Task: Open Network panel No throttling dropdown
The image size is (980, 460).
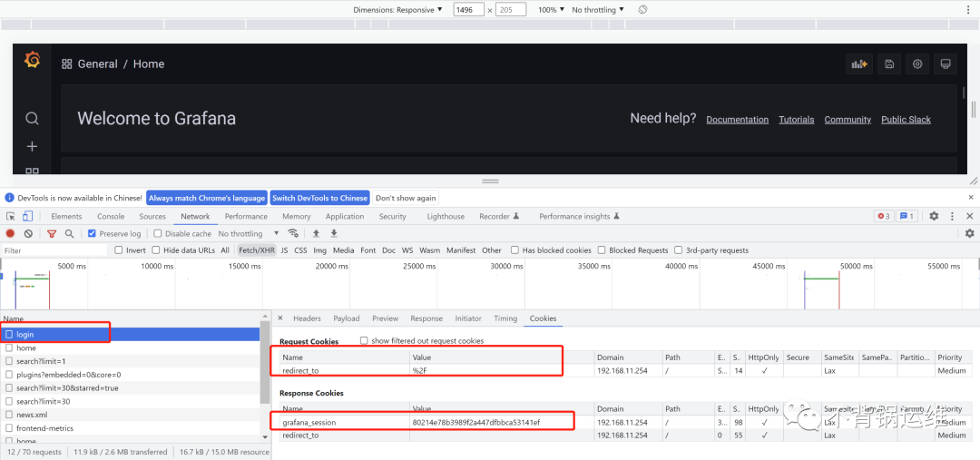Action: pyautogui.click(x=248, y=233)
